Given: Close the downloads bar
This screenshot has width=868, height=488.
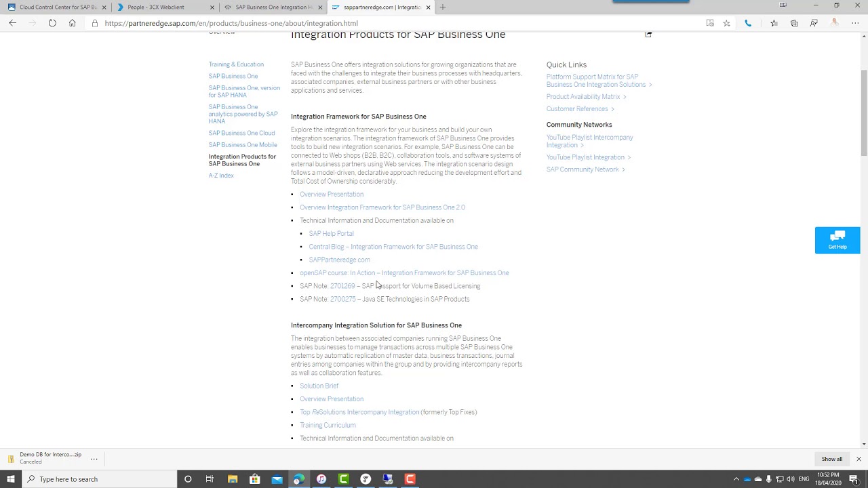Looking at the screenshot, I should [x=859, y=459].
